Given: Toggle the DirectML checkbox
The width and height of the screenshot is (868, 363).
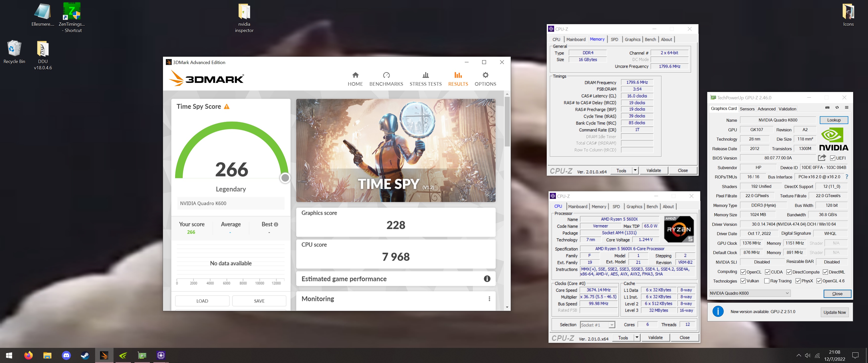Looking at the screenshot, I should pyautogui.click(x=826, y=272).
